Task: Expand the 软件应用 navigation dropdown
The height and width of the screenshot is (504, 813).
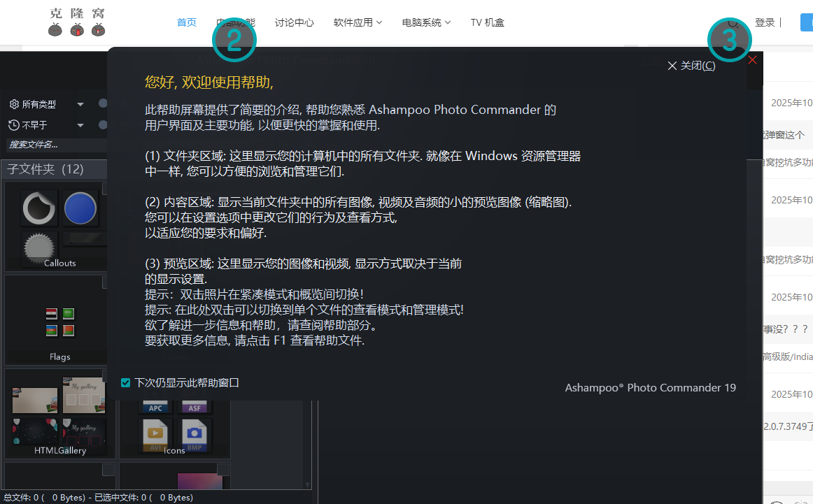Action: click(x=358, y=22)
